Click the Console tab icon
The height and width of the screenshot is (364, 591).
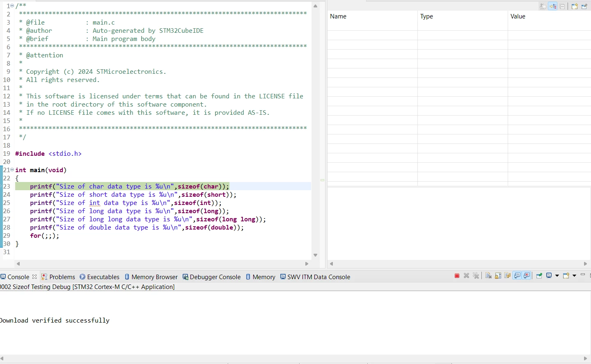(3, 277)
